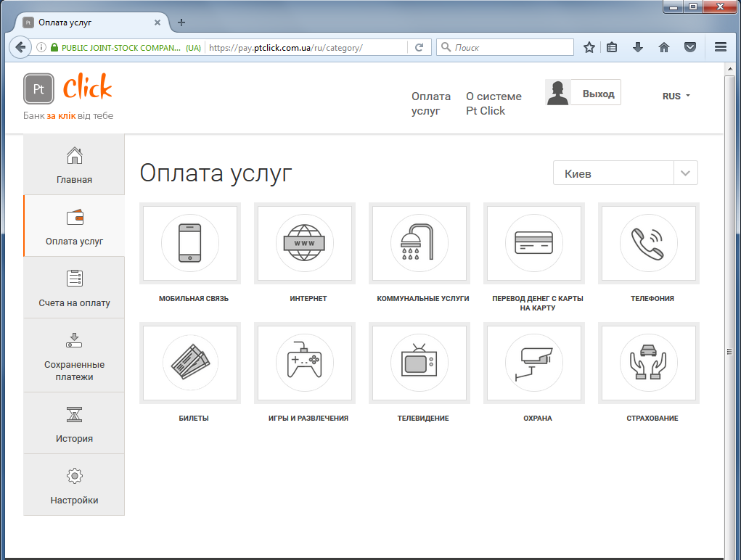Screen dimensions: 741x560
Task: View site information (i) icon
Action: 41,47
